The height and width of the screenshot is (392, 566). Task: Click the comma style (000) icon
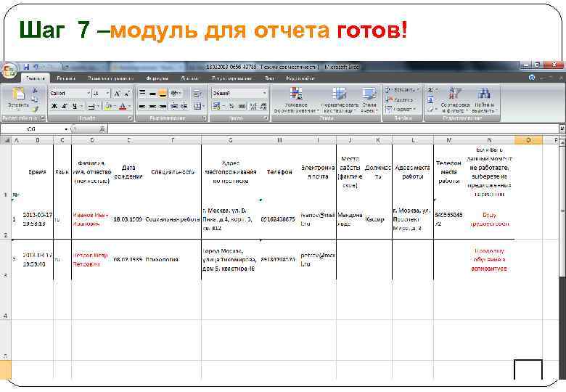(x=242, y=106)
